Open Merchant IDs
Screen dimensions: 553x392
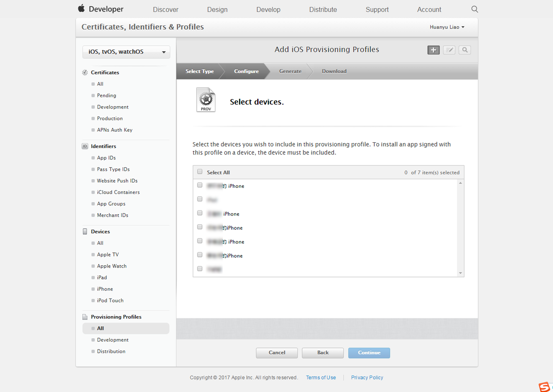112,215
